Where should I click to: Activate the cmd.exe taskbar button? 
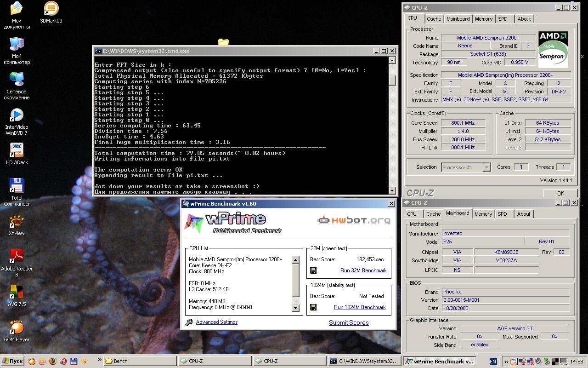tap(364, 361)
